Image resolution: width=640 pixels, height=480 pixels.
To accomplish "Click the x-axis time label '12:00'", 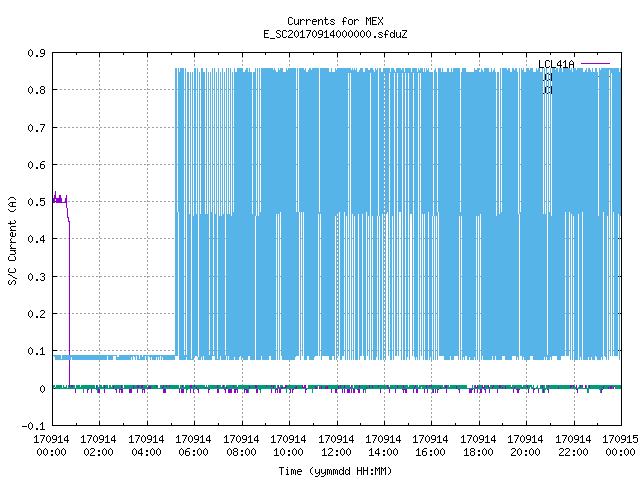I will 336,452.
